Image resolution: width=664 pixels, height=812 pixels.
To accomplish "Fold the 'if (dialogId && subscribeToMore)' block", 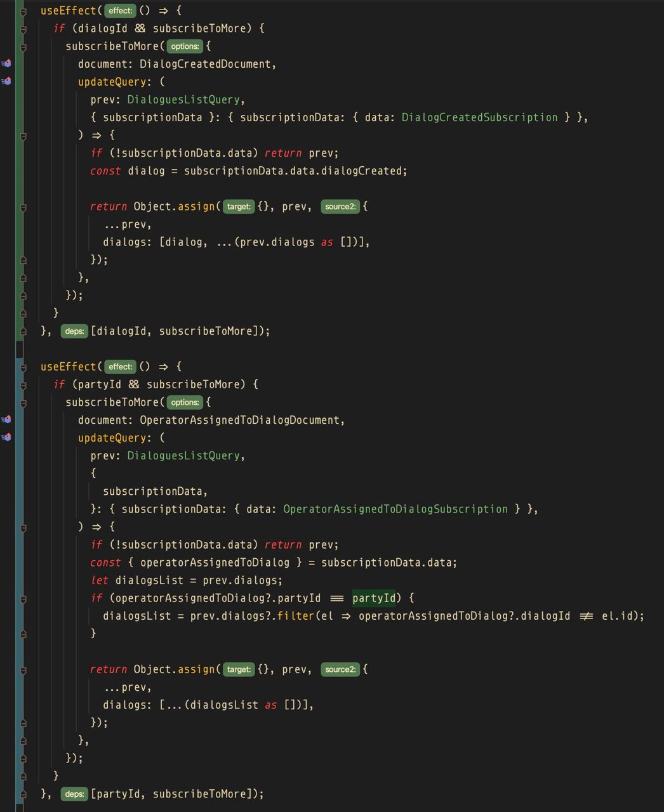I will coord(23,29).
